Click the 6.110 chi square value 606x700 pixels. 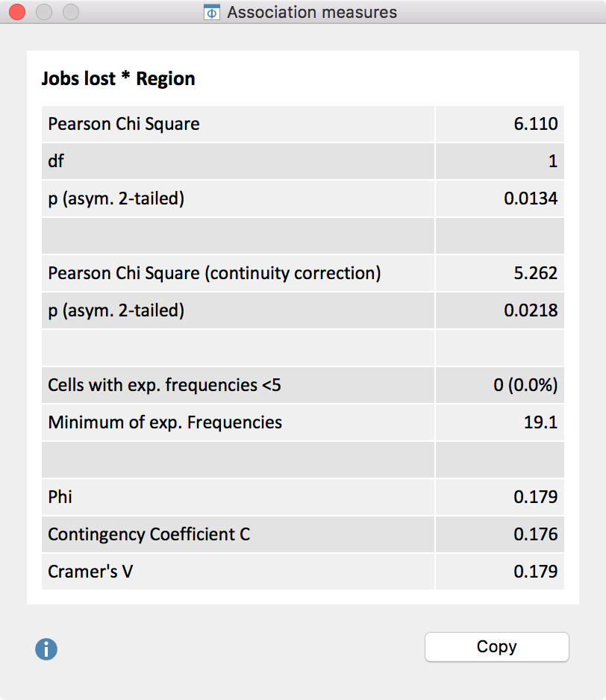click(535, 124)
